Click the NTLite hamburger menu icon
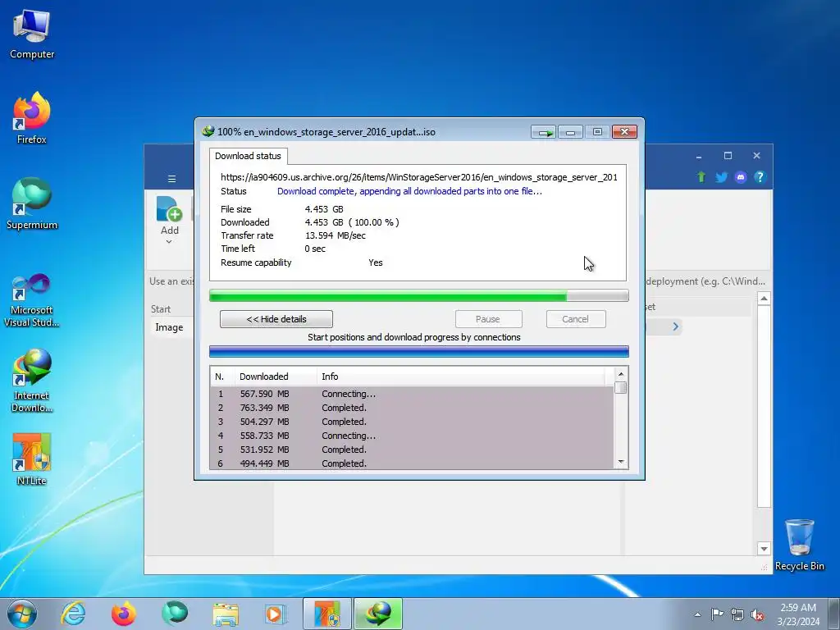This screenshot has height=630, width=840. (x=171, y=178)
